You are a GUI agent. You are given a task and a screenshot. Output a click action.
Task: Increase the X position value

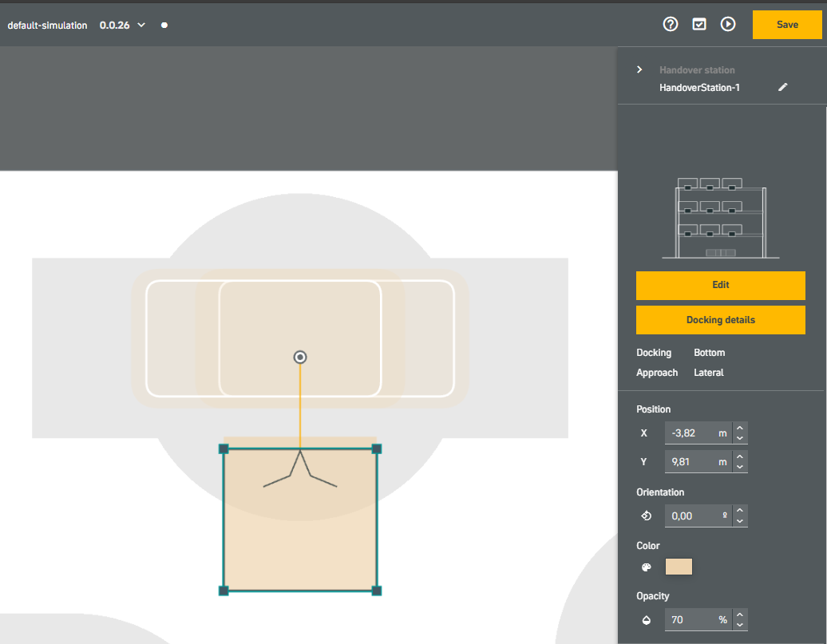(x=740, y=428)
